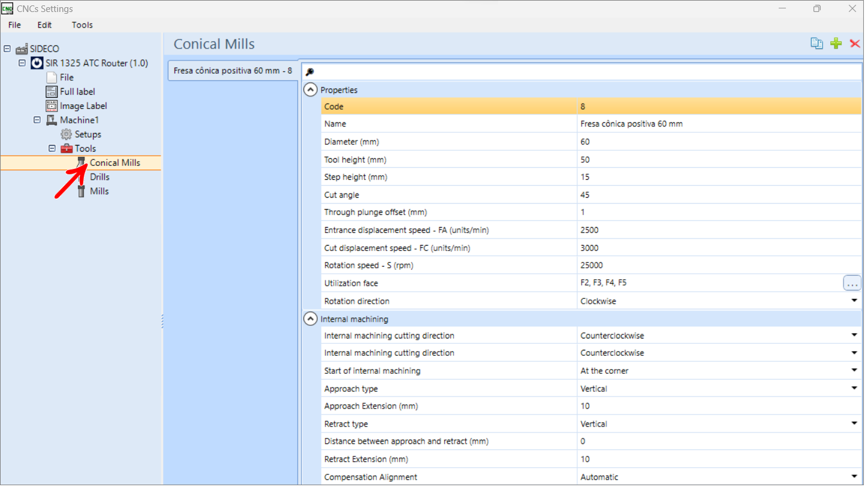
Task: Select the Fresa cônica positiva 60 mm - 8 tab
Action: tap(233, 71)
